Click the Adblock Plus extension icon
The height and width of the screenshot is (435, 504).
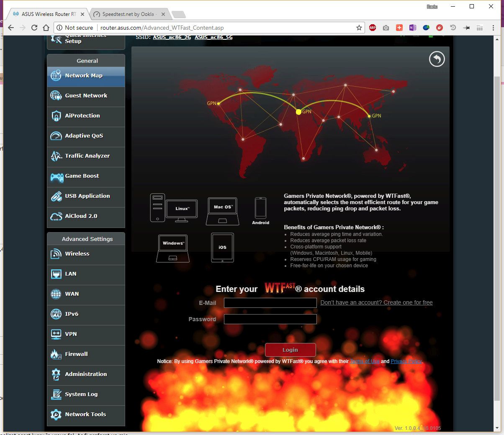tap(372, 28)
